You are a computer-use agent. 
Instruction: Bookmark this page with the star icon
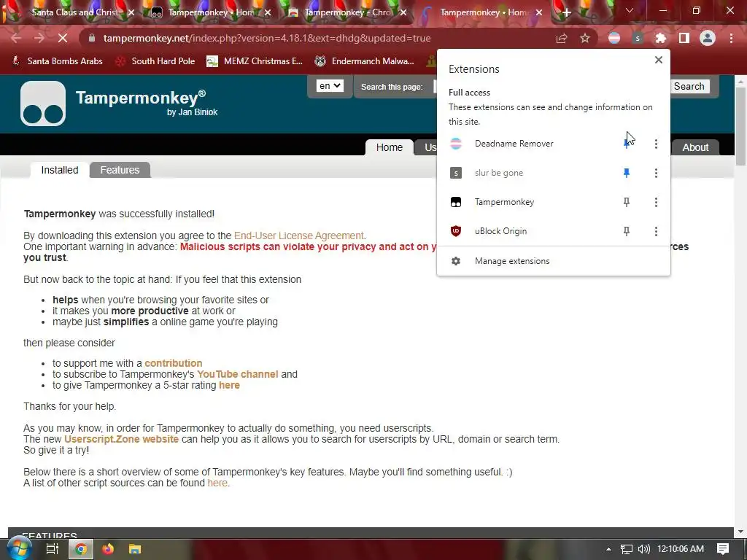pos(585,38)
